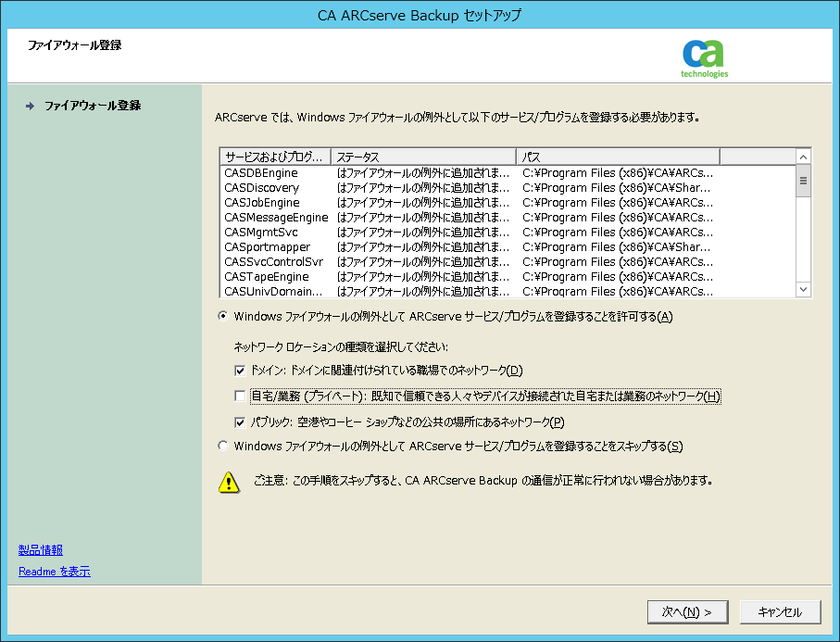Click the service list scroll up arrow
The height and width of the screenshot is (642, 840).
tap(803, 157)
